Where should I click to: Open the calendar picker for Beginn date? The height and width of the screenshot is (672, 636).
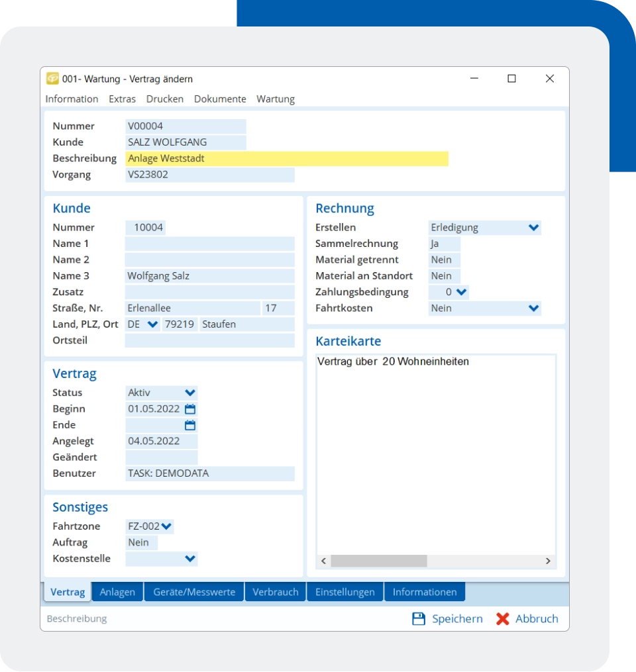[190, 409]
